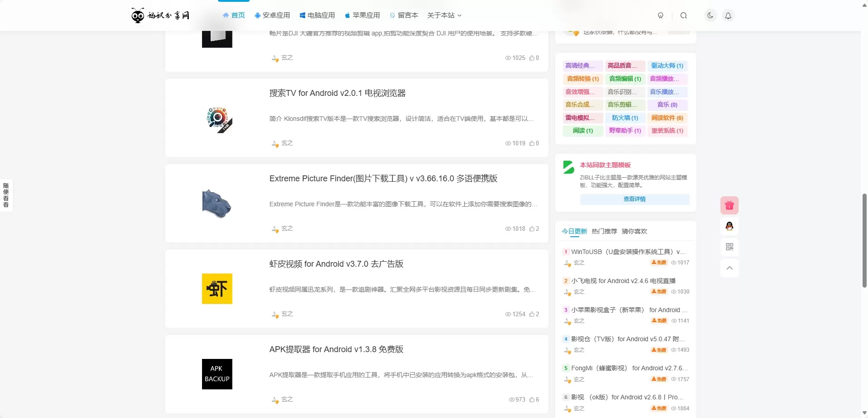Click author avatar on 搜索TV post
Image resolution: width=868 pixels, height=418 pixels.
275,144
